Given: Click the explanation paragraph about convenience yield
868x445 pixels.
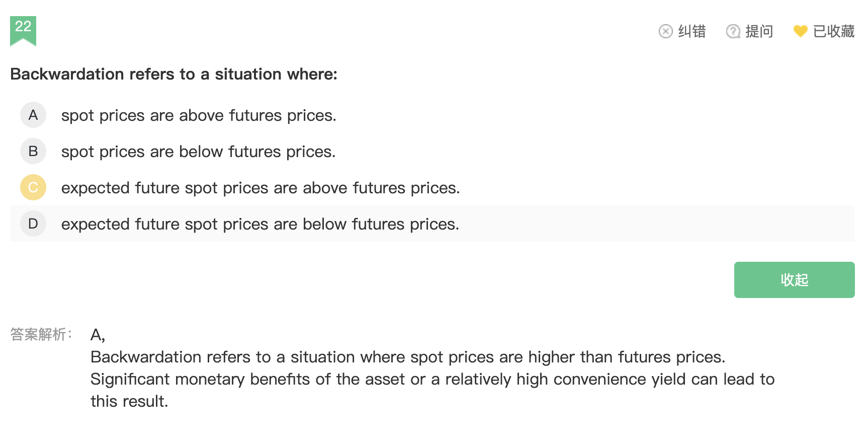Looking at the screenshot, I should (x=432, y=380).
